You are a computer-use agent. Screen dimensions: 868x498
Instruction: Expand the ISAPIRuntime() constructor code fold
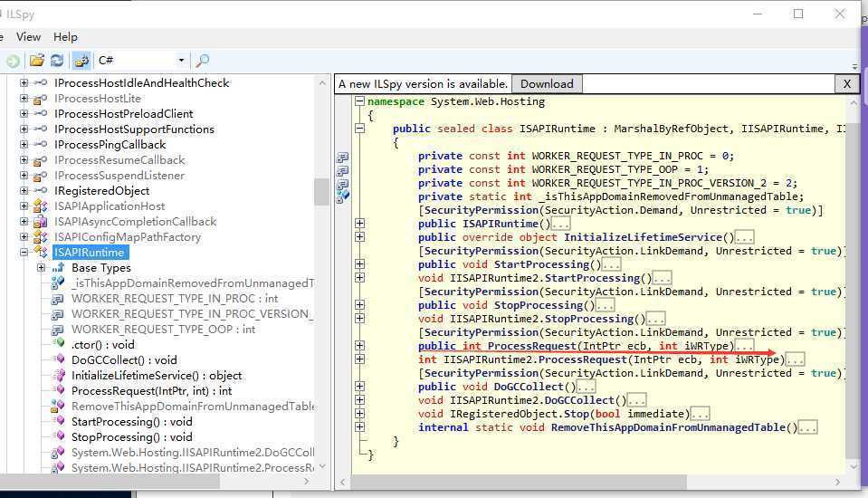[360, 224]
